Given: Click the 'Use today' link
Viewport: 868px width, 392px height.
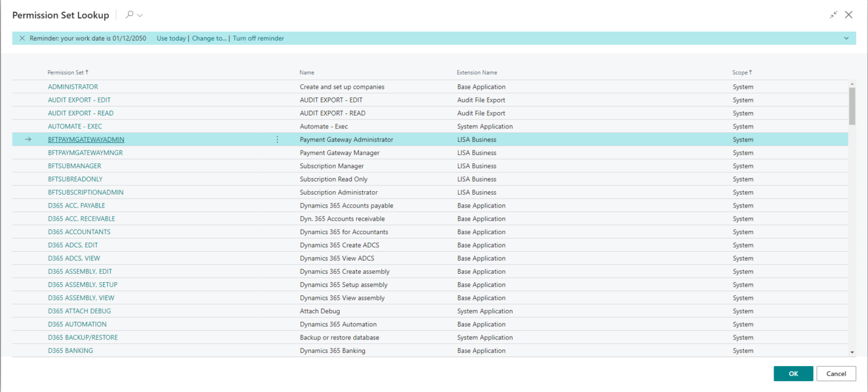Looking at the screenshot, I should 171,38.
